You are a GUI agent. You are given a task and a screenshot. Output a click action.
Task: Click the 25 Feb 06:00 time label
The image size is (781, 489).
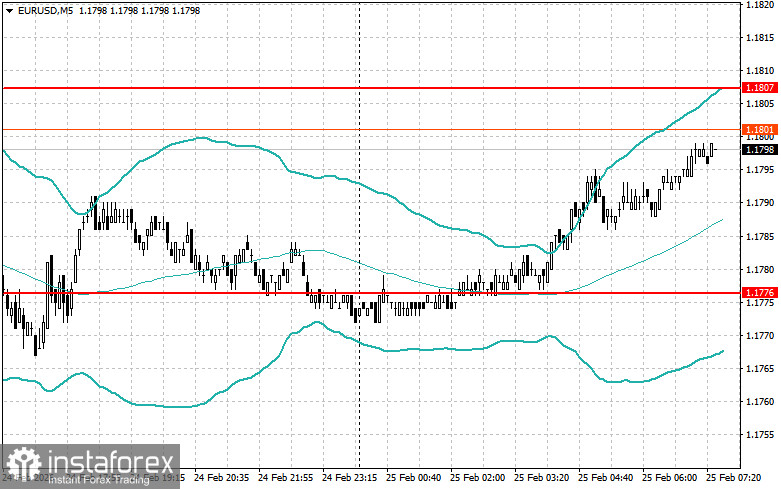[x=669, y=478]
